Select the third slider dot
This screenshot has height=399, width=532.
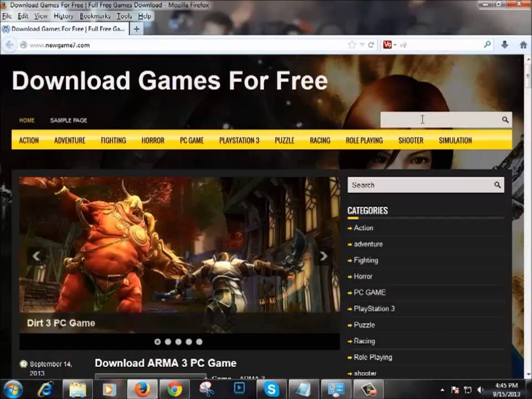pos(178,342)
